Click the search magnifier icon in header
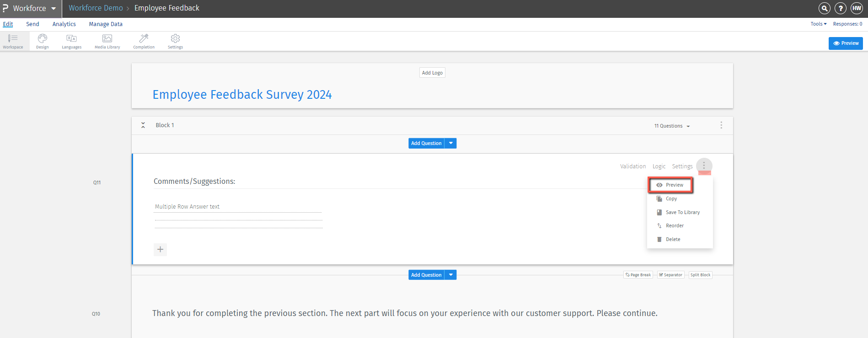Image resolution: width=868 pixels, height=338 pixels. (x=824, y=8)
